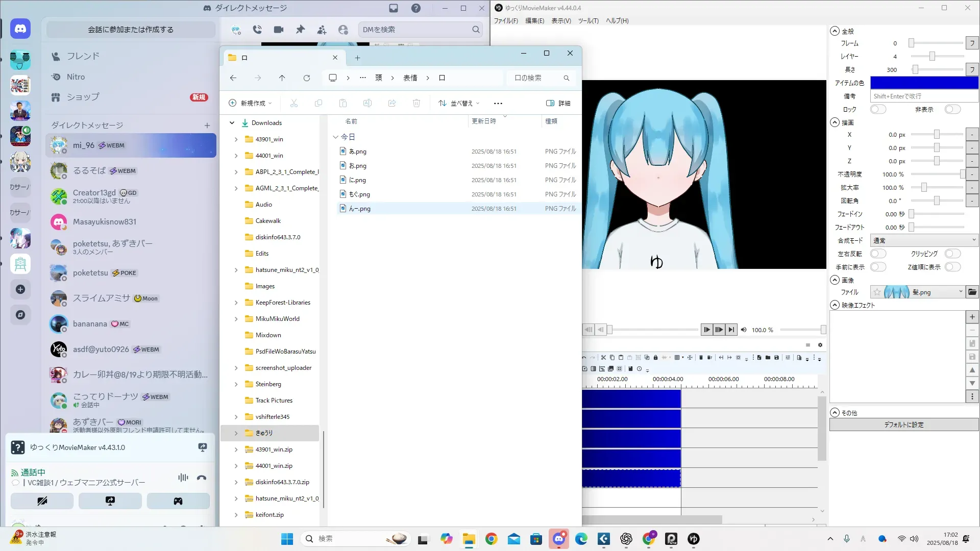
Task: Click the アイテムの色 blue color swatch
Action: point(924,83)
